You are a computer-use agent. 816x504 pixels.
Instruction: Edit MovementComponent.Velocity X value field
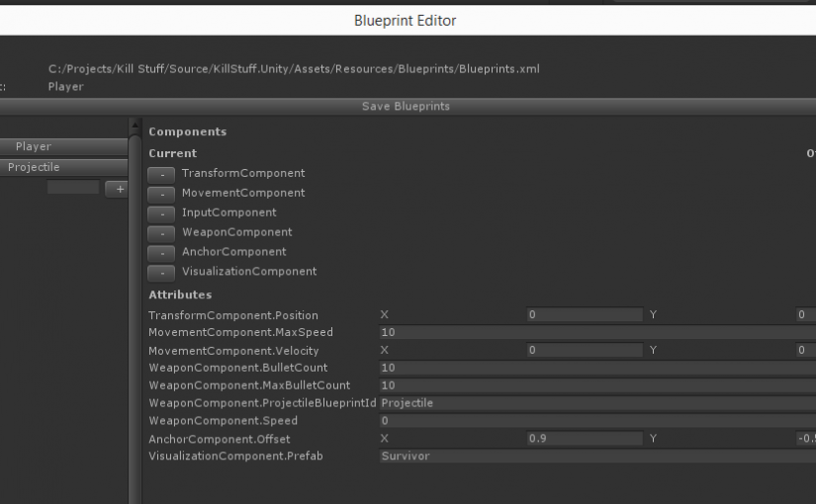584,351
